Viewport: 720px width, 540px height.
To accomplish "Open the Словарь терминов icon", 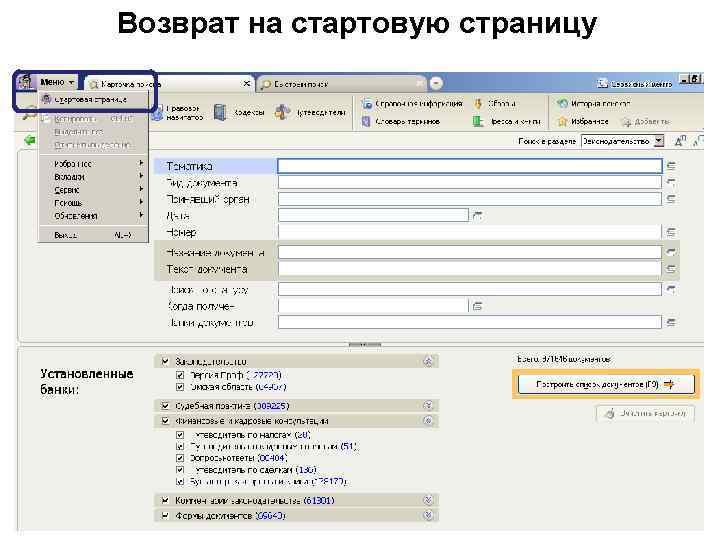I will tap(366, 122).
